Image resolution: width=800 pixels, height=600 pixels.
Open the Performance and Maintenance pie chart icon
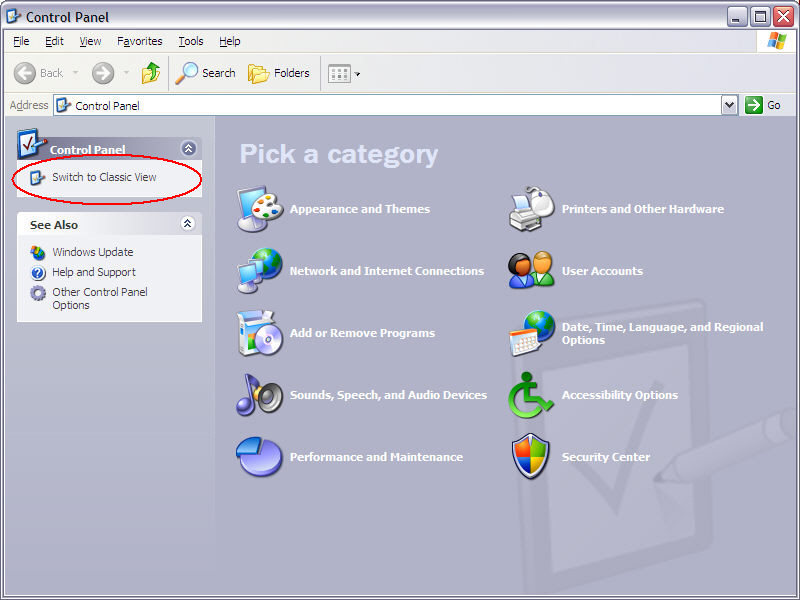(x=259, y=456)
